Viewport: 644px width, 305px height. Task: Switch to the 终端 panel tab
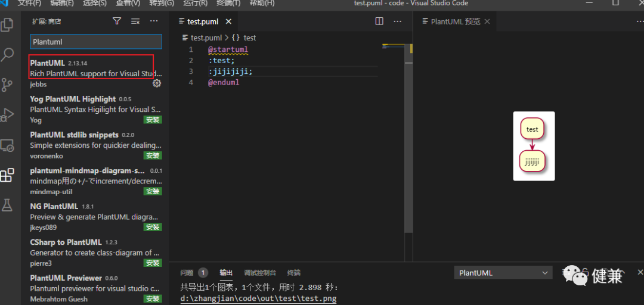(x=293, y=273)
